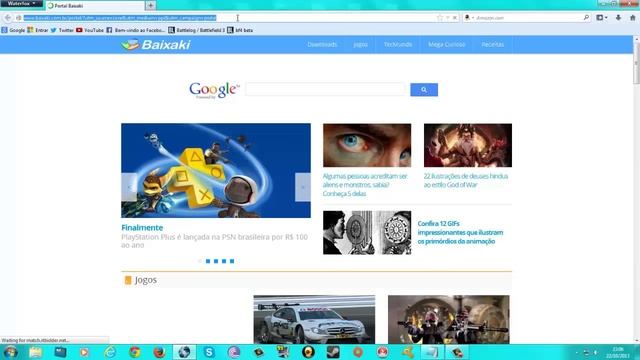The image size is (640, 360).
Task: Open Skype from the taskbar
Action: (209, 352)
